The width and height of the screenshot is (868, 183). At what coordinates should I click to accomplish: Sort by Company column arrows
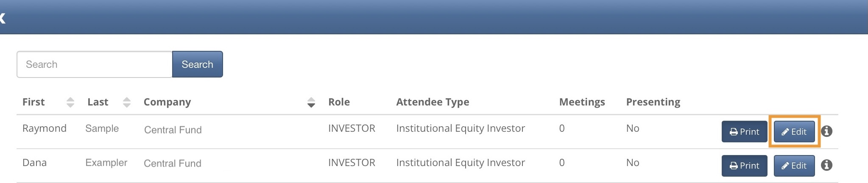[x=311, y=102]
